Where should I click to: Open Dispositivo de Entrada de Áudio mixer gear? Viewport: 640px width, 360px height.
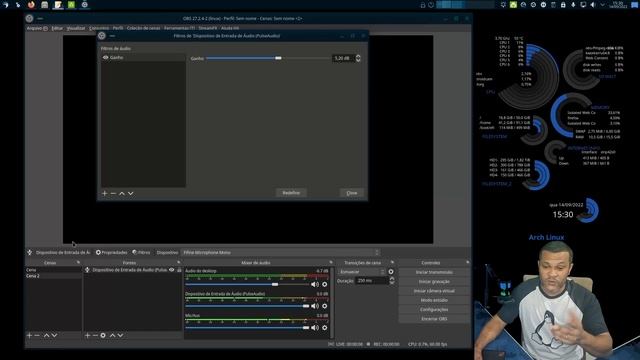point(324,306)
